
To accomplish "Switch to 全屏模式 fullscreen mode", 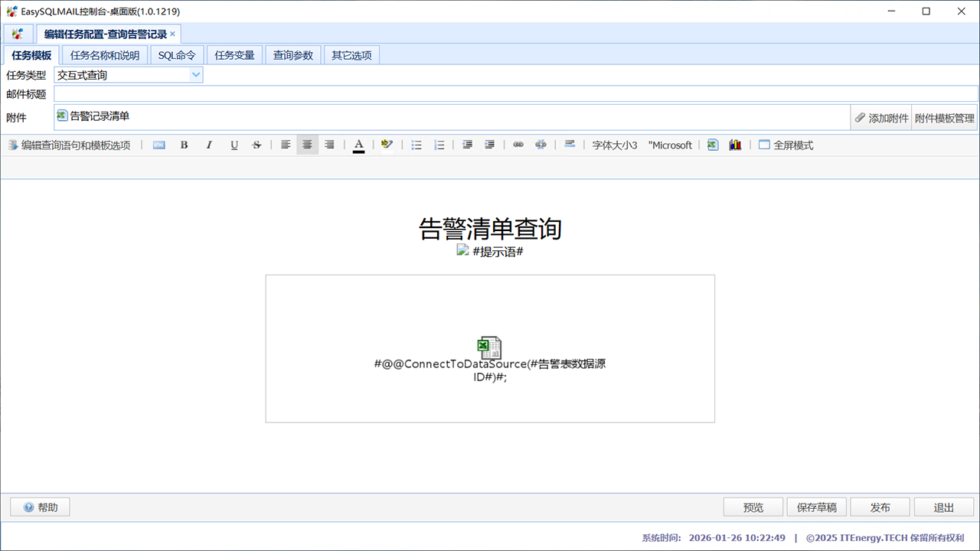I will click(786, 145).
